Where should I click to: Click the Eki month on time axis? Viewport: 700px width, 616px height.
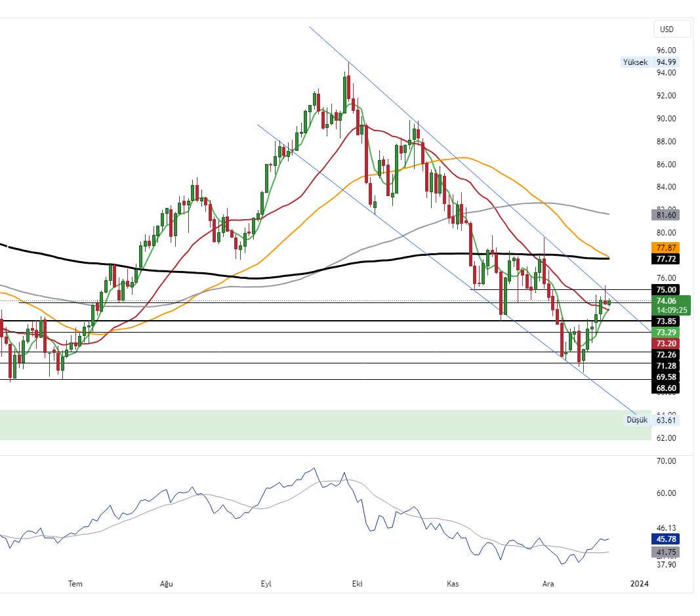358,583
